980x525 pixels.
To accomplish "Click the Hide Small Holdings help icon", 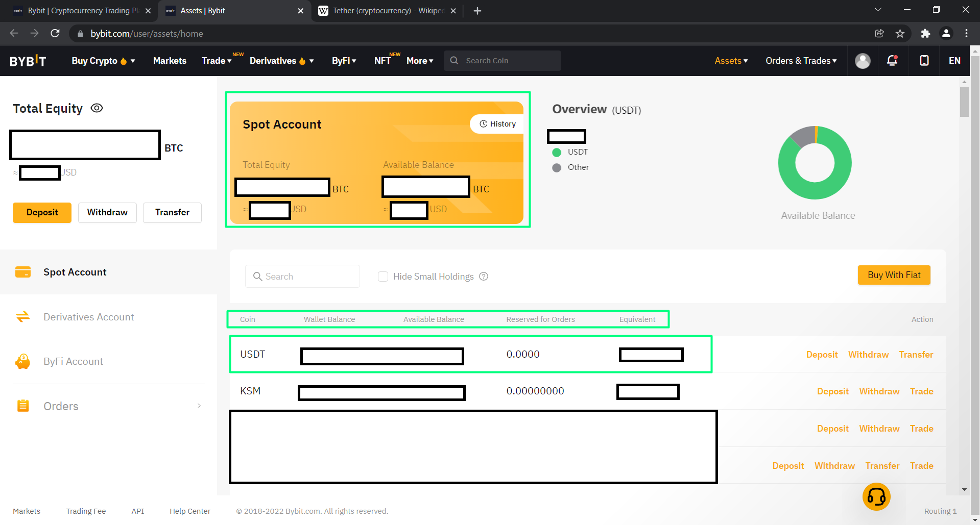I will pyautogui.click(x=484, y=277).
